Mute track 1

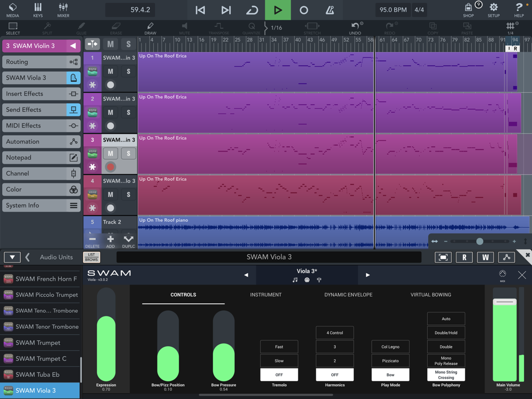[111, 71]
